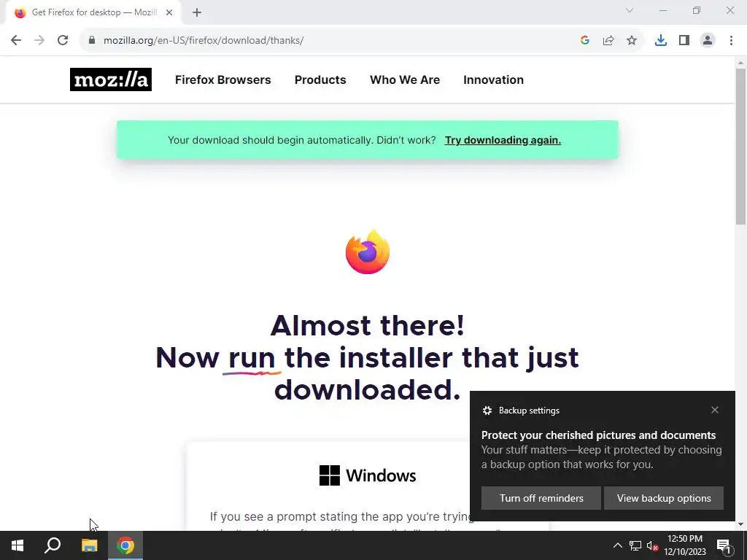Dismiss the Backup settings notification
Image resolution: width=747 pixels, height=560 pixels.
715,410
